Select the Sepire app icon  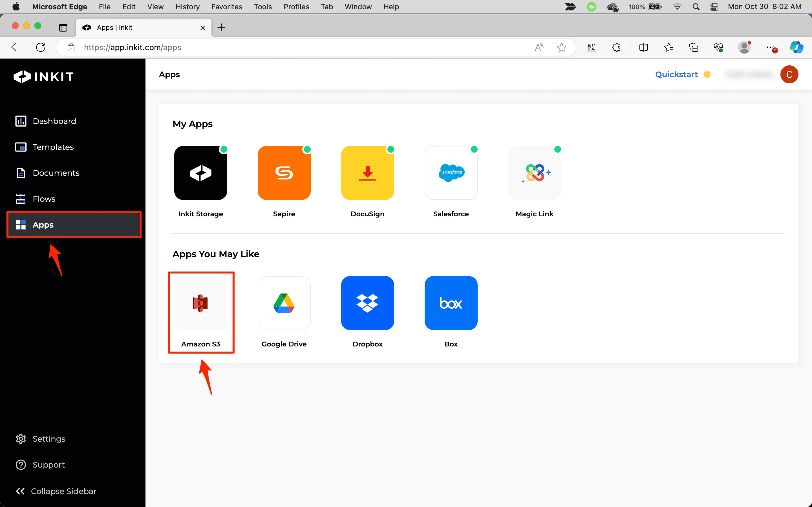pos(284,173)
